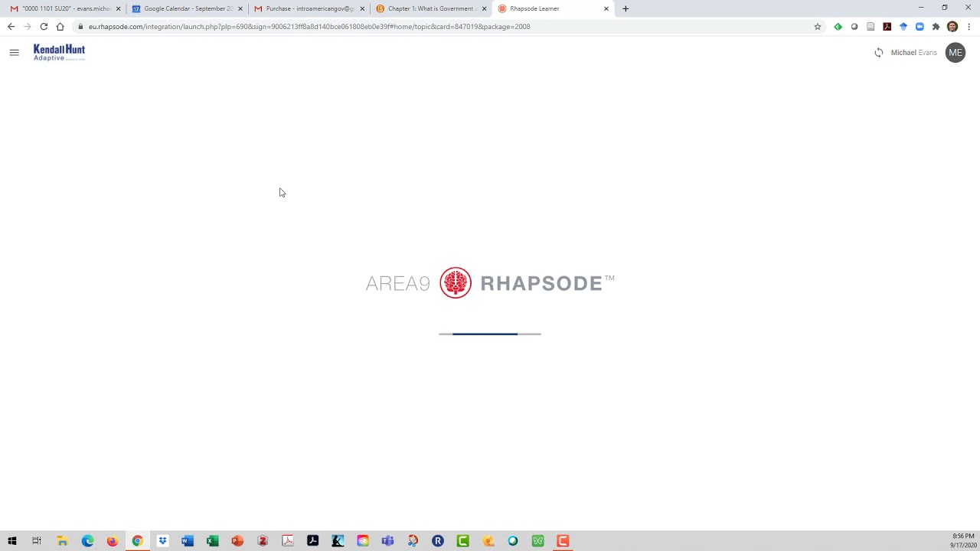This screenshot has height=551, width=980.
Task: Switch to the Purchase Gmail tab
Action: pos(309,8)
